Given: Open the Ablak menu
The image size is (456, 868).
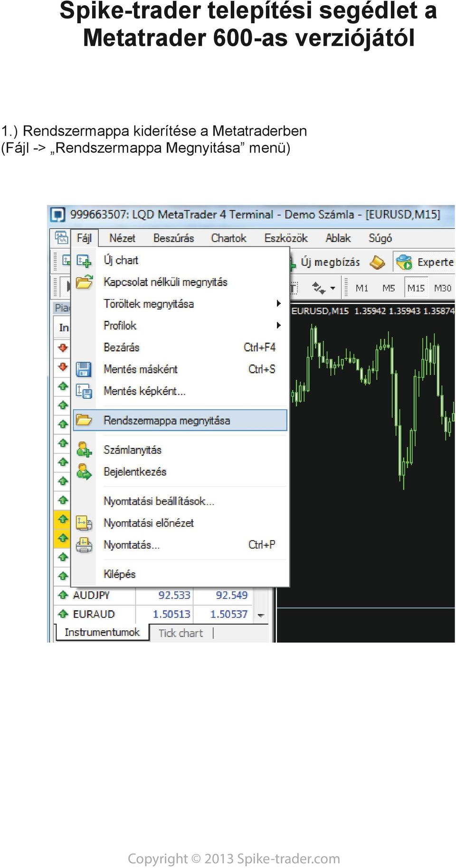Looking at the screenshot, I should click(x=338, y=238).
